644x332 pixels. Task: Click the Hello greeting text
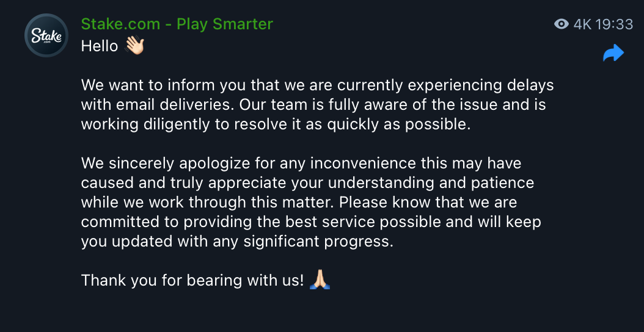pos(99,46)
